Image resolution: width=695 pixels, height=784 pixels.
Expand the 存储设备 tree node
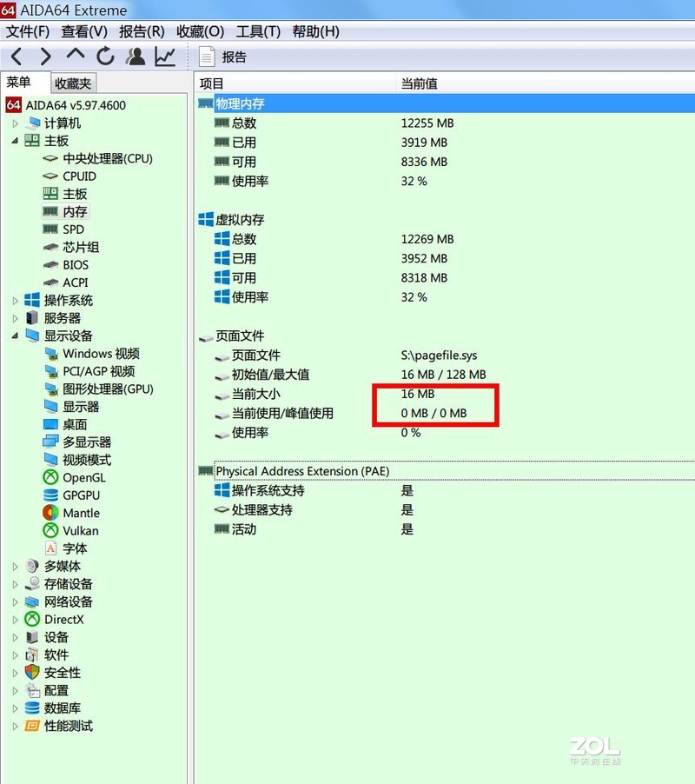(x=15, y=584)
